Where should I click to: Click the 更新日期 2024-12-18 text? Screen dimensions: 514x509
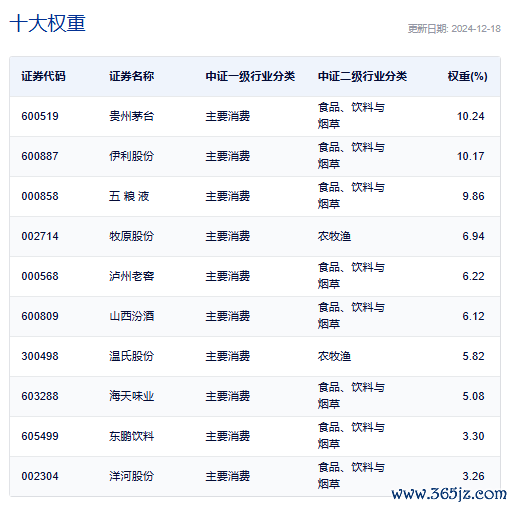pyautogui.click(x=454, y=29)
